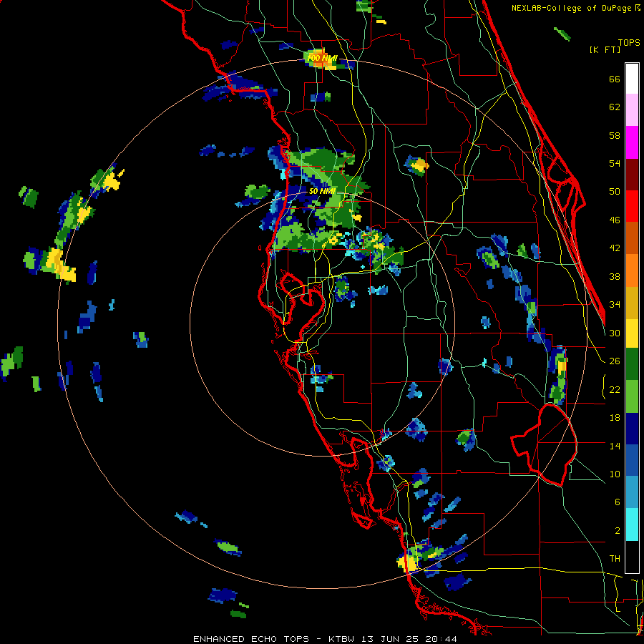This screenshot has width=644, height=644.
Task: Click the 'NEXLAB-College of DuPage' credit text
Action: point(572,8)
